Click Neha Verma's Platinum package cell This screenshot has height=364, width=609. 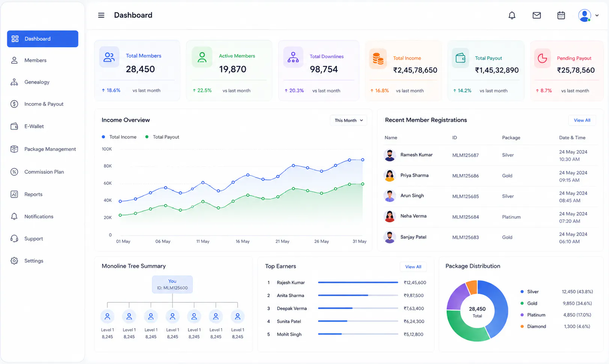pyautogui.click(x=511, y=217)
